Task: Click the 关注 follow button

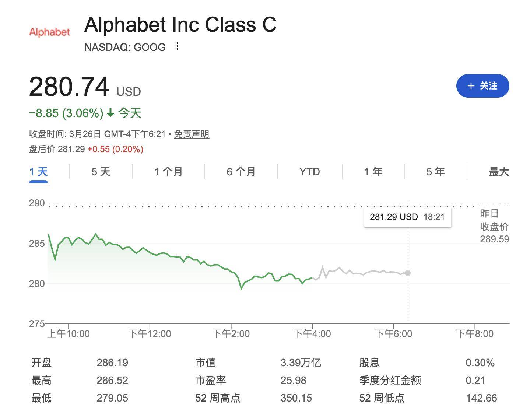Action: 483,86
